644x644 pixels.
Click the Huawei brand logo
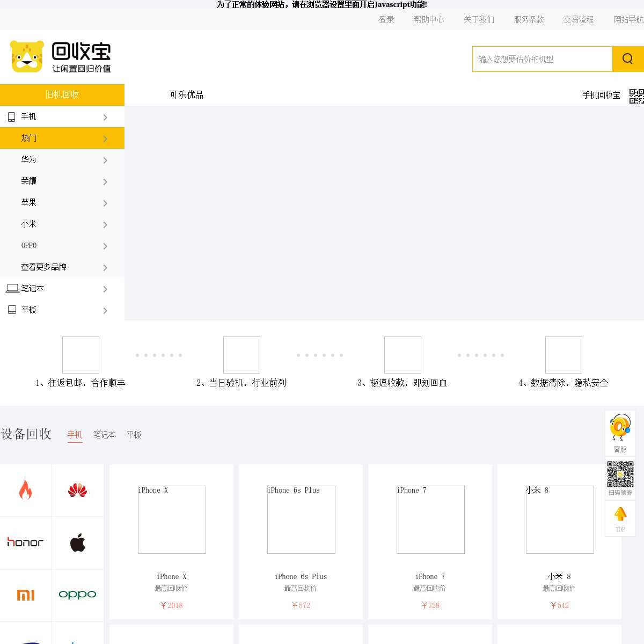pos(78,491)
